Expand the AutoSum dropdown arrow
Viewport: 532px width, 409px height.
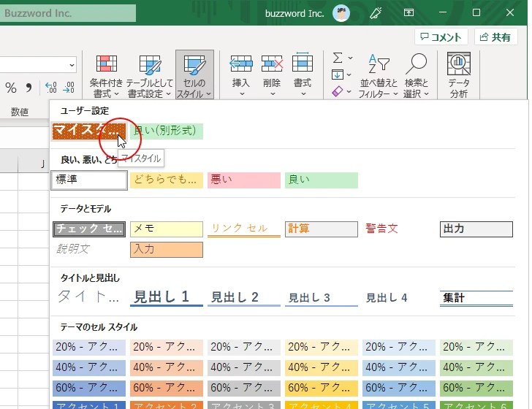tap(350, 58)
